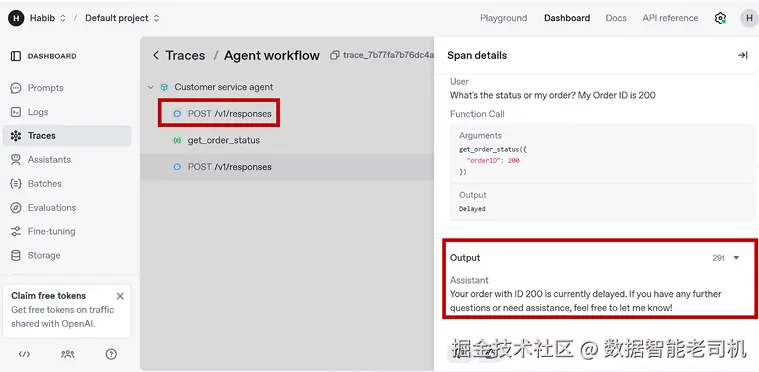The image size is (759, 372).
Task: Collapse the Customer service agent tree node
Action: [151, 88]
